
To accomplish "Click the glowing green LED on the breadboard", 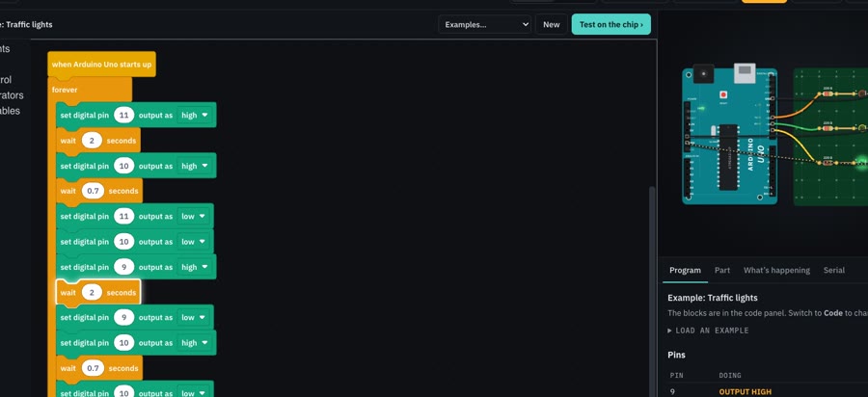I will (861, 163).
